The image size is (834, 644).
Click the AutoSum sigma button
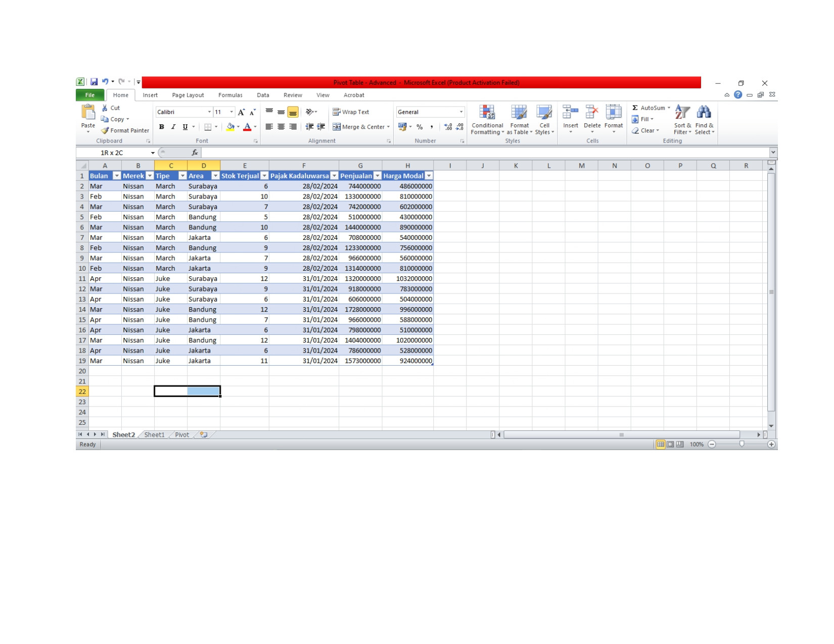point(648,108)
